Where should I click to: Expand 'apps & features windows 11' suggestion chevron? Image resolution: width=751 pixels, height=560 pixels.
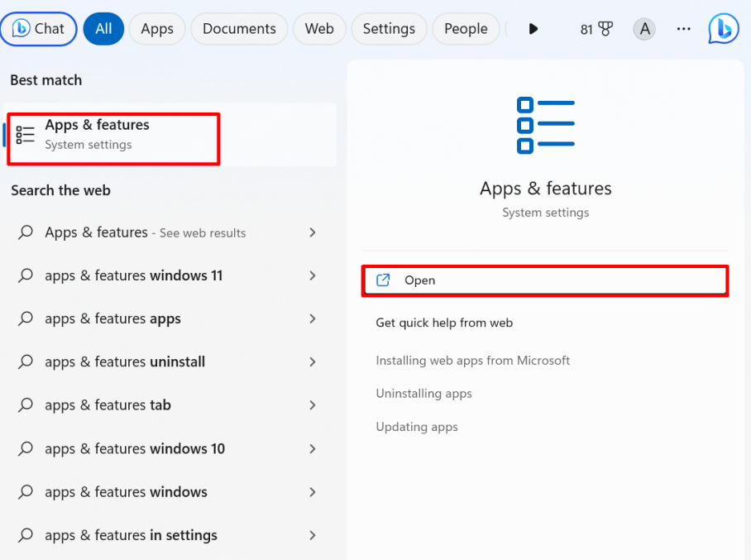pos(313,275)
